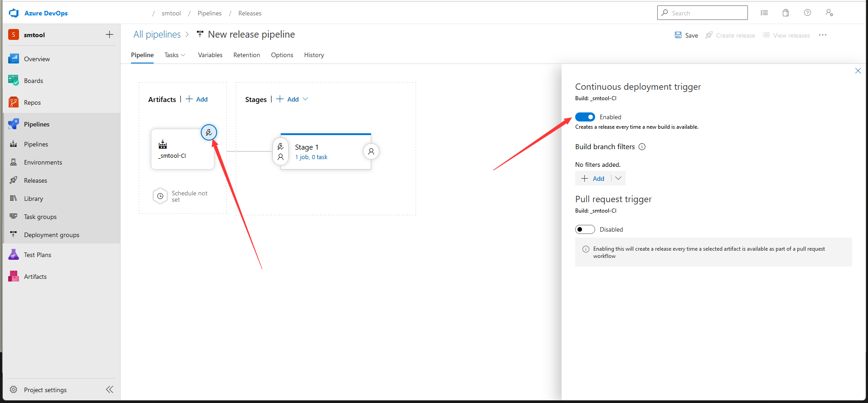
Task: Expand branch filter Add dropdown arrow
Action: 618,179
